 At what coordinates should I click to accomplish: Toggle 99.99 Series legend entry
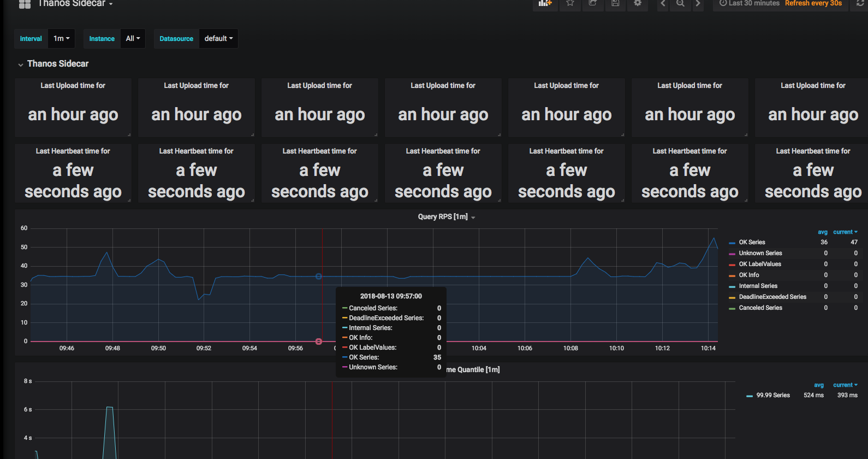(773, 395)
